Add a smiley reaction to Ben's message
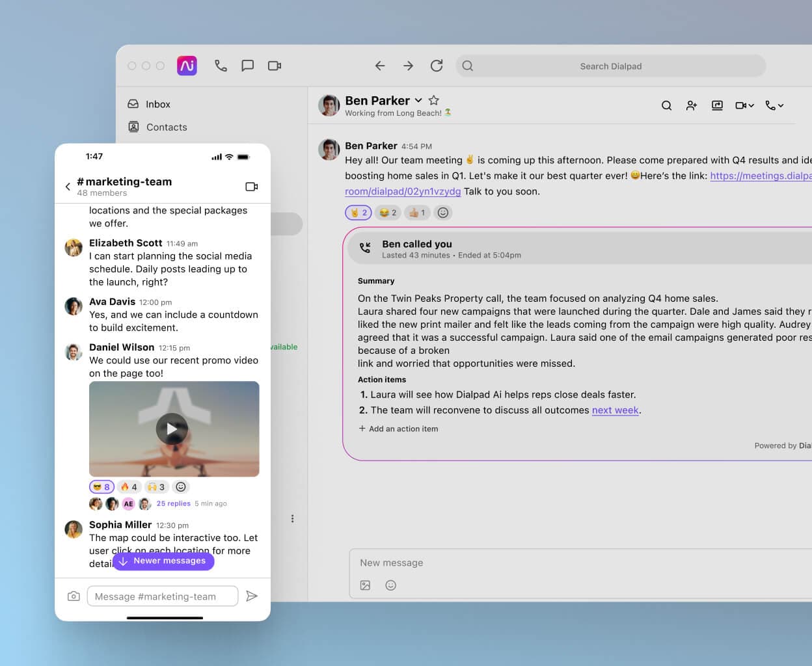Viewport: 812px width, 666px height. coord(443,212)
